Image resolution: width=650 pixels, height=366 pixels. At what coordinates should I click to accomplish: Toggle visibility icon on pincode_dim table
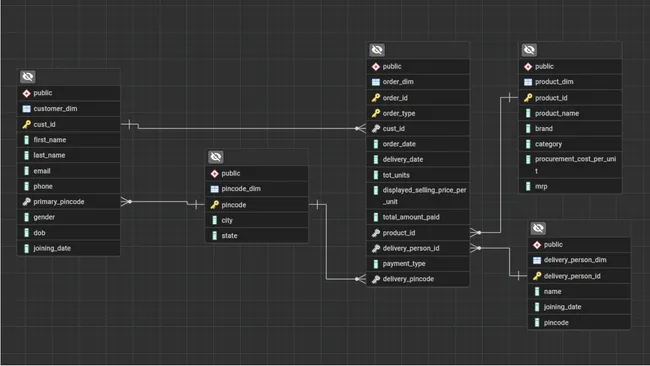click(216, 157)
